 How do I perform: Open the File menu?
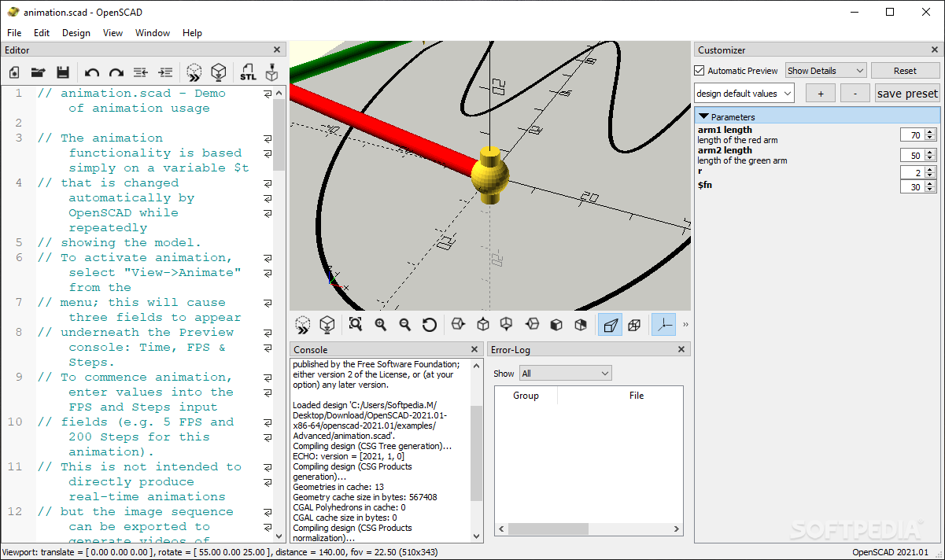[x=14, y=33]
